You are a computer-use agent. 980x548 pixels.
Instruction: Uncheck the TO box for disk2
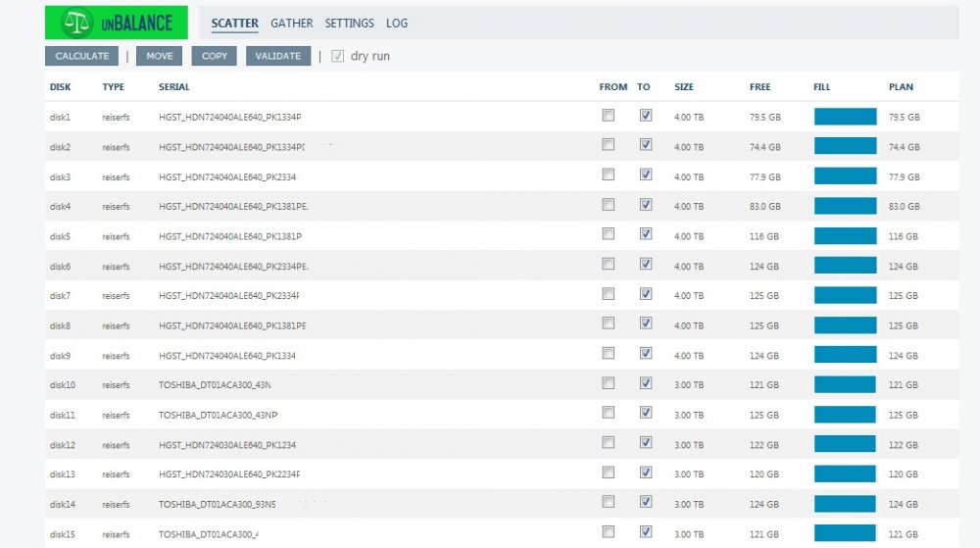tap(646, 144)
